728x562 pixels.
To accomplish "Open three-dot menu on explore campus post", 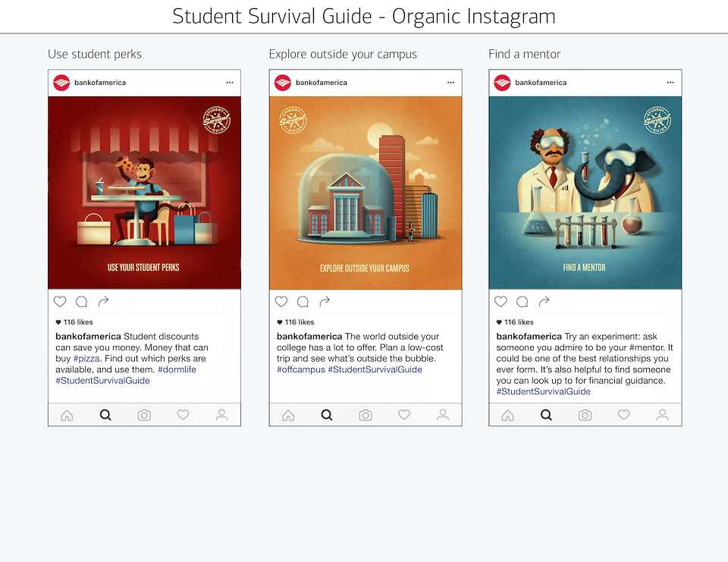I will (x=450, y=82).
